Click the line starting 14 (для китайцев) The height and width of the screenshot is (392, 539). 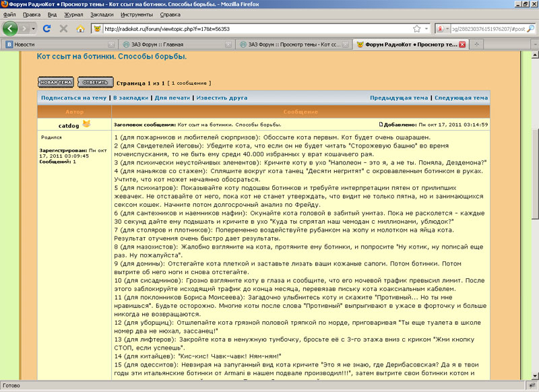pos(198,356)
